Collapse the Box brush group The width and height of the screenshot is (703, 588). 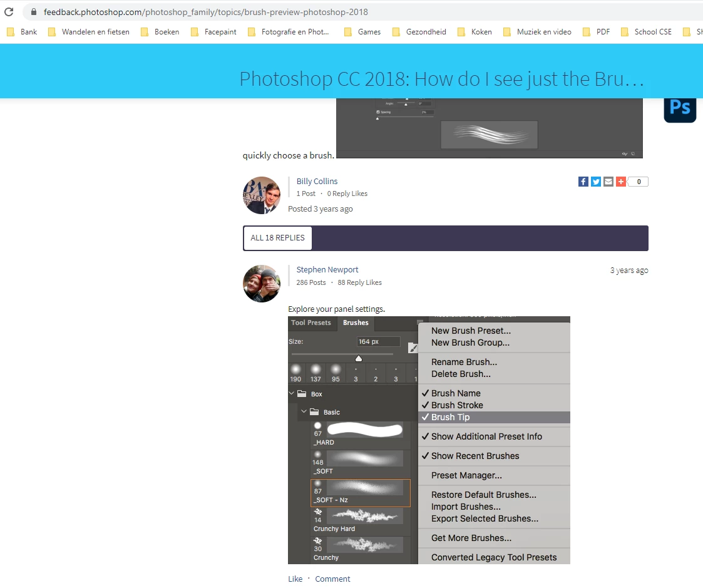tap(292, 393)
